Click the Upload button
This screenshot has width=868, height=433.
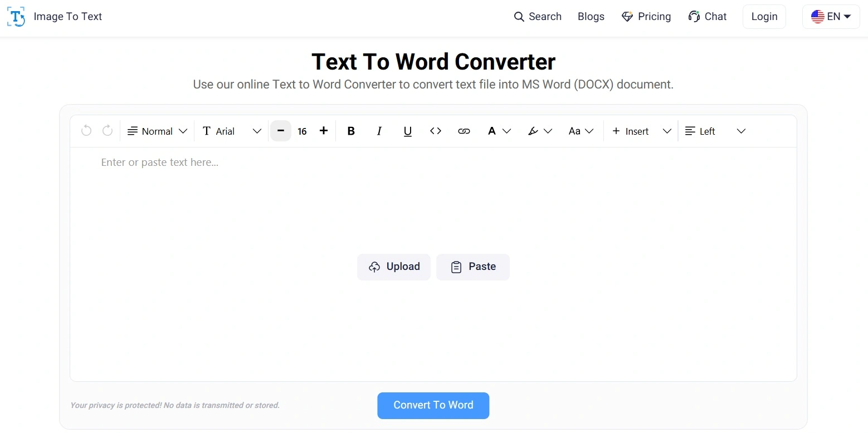[394, 267]
